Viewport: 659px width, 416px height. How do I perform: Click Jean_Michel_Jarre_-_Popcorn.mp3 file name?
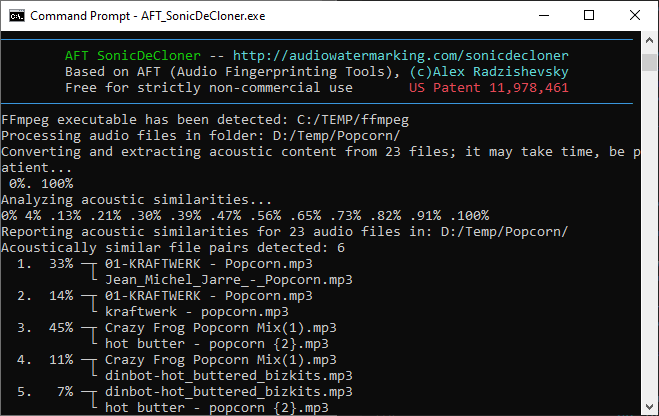click(228, 279)
